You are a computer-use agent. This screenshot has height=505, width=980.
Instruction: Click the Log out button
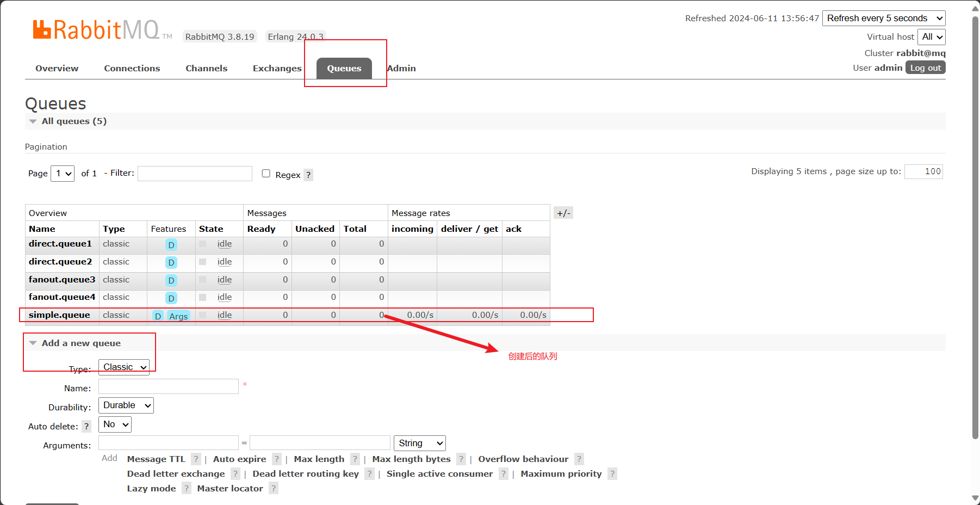(925, 68)
